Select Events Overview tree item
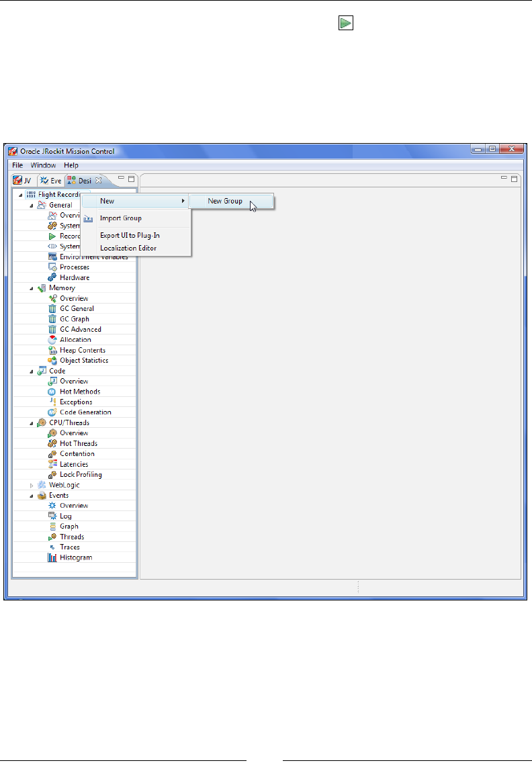 (74, 506)
